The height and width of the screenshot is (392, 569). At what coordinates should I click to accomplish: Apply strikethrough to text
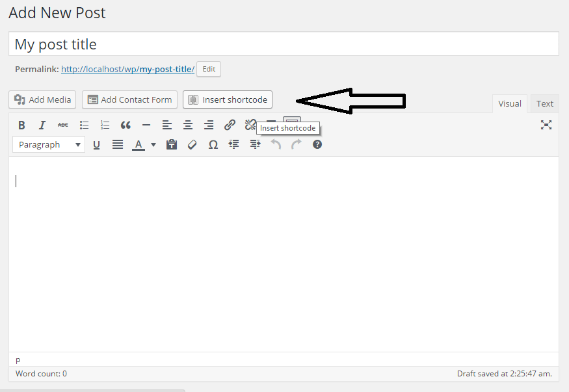point(63,125)
